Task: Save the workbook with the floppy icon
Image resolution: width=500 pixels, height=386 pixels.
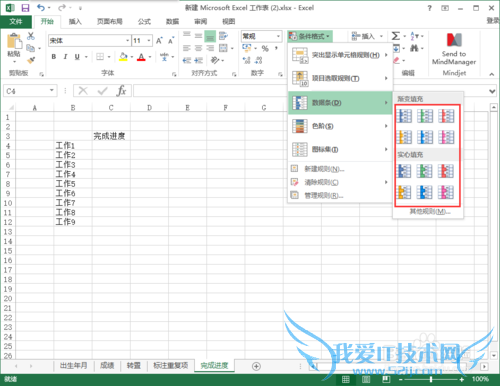Action: [25, 8]
